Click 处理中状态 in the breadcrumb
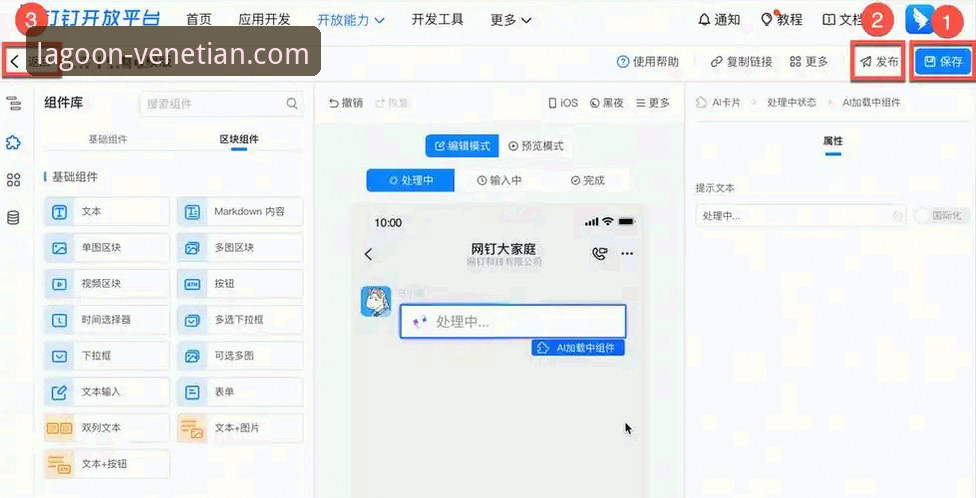The image size is (976, 498). point(791,103)
